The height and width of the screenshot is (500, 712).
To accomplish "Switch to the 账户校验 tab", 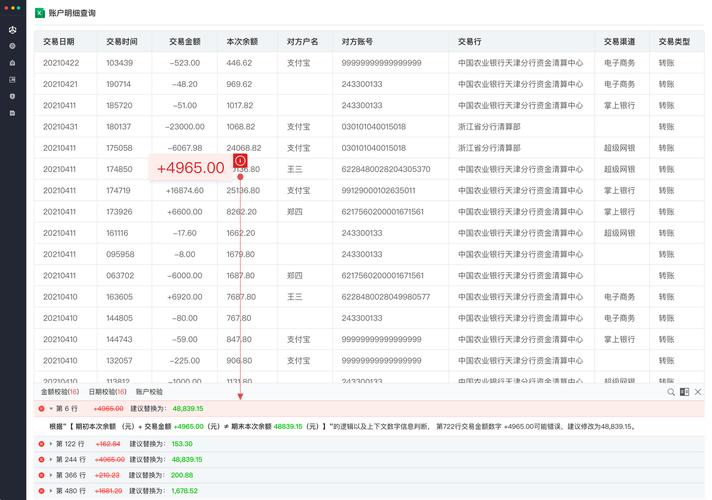I will (149, 391).
